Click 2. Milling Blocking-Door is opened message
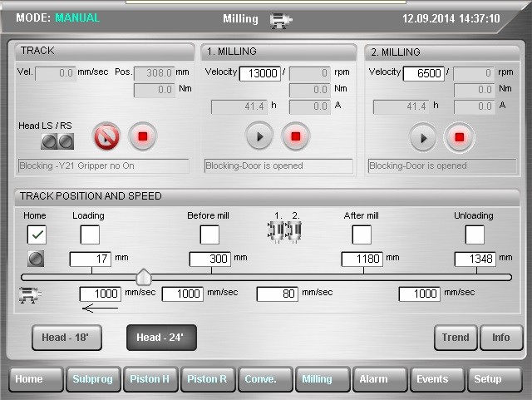Viewport: 532px width, 400px height. (x=442, y=166)
